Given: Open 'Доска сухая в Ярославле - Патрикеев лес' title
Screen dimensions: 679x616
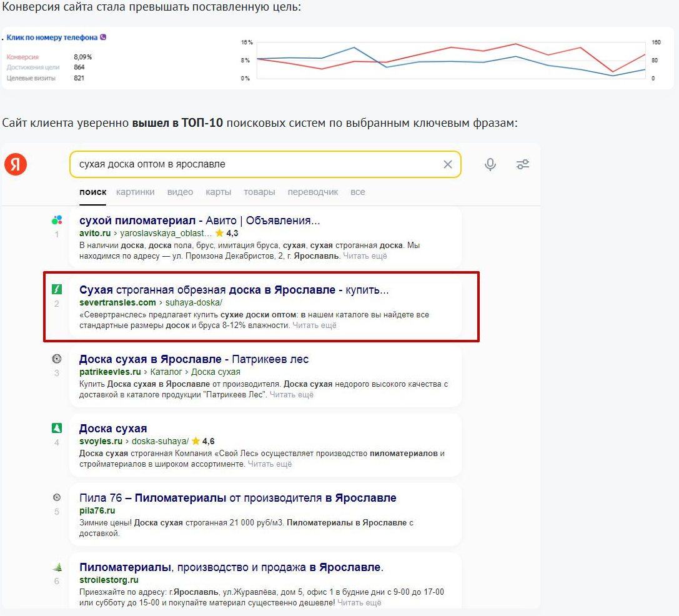Looking at the screenshot, I should [194, 359].
